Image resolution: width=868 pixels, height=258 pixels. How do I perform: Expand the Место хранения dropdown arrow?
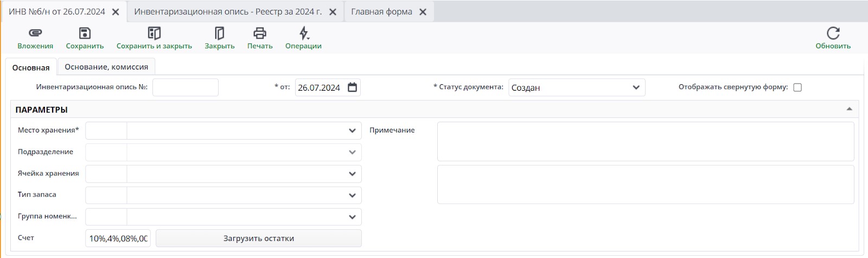point(352,131)
